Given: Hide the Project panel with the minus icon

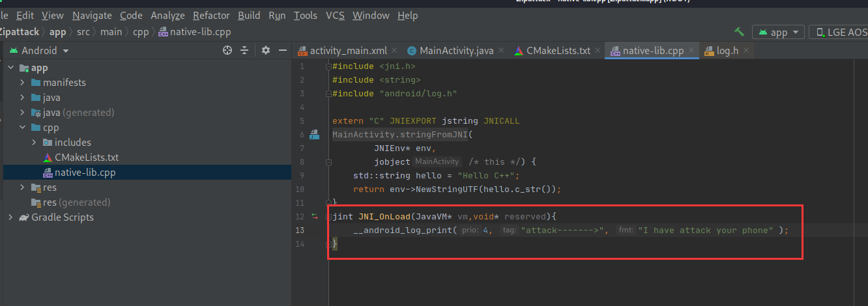Looking at the screenshot, I should 283,50.
